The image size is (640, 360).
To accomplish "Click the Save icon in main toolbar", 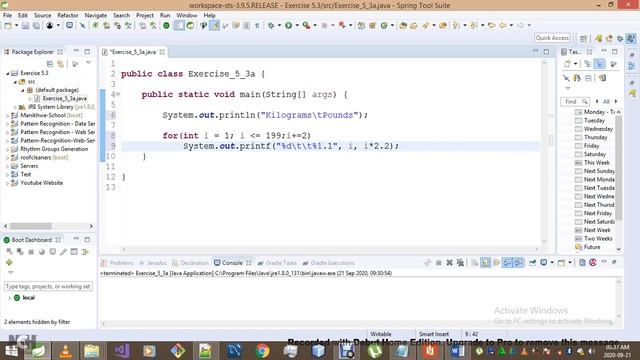I will point(25,26).
